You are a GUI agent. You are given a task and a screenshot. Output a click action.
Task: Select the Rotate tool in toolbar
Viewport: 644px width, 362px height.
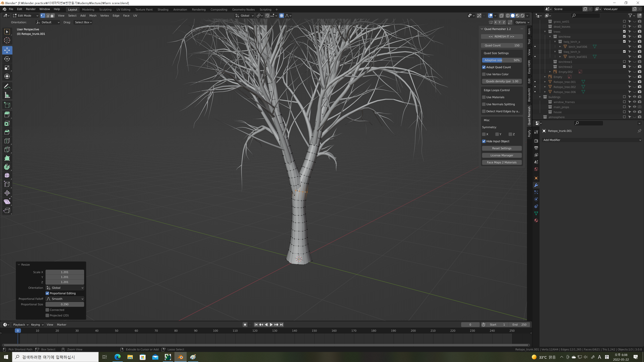(x=7, y=59)
